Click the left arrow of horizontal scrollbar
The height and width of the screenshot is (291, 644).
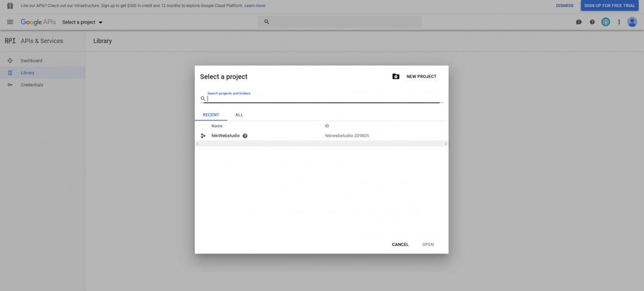click(x=197, y=144)
